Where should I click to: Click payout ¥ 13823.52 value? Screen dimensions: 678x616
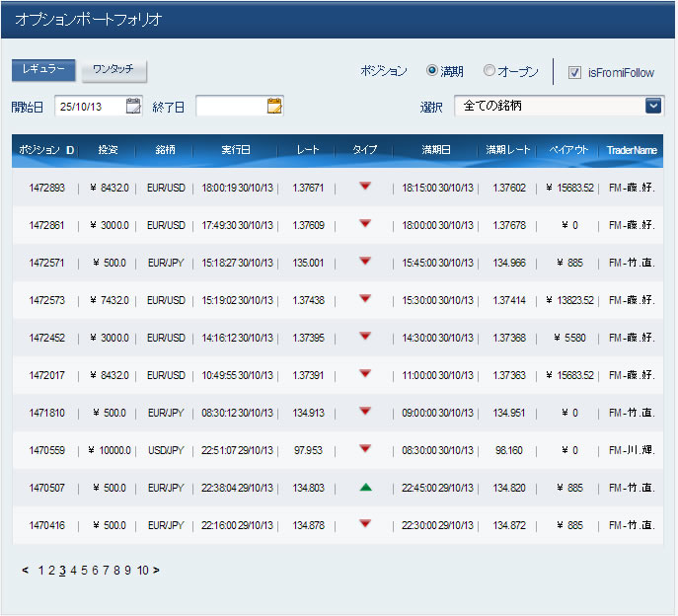[569, 300]
